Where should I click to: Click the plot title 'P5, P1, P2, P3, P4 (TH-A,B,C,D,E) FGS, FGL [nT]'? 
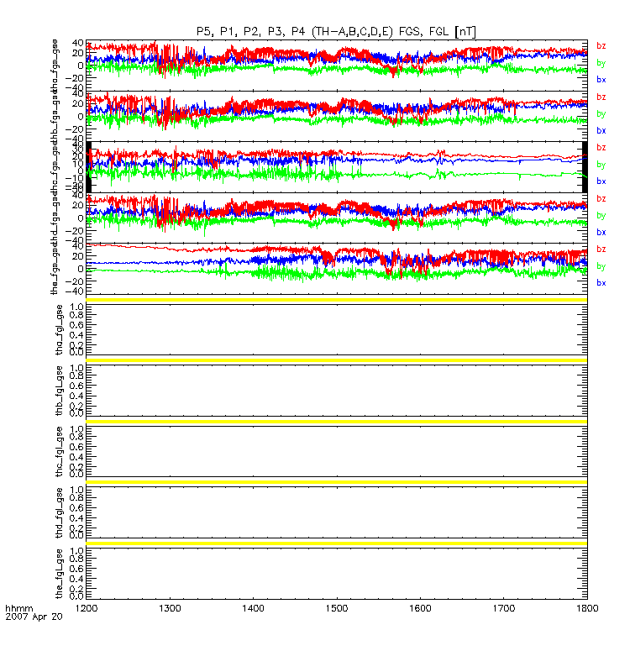point(336,32)
